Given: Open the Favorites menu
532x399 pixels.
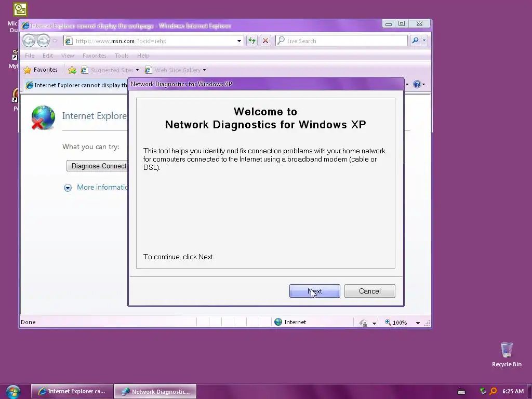Looking at the screenshot, I should pos(95,56).
